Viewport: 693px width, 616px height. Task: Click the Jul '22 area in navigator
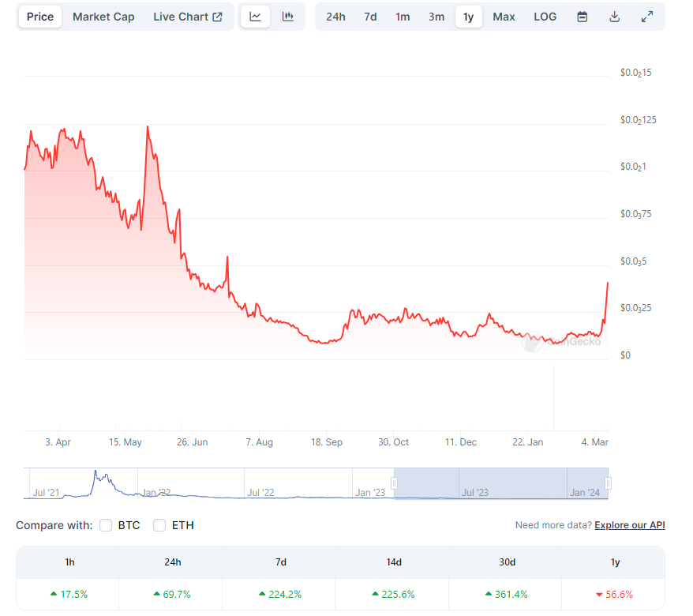[260, 492]
